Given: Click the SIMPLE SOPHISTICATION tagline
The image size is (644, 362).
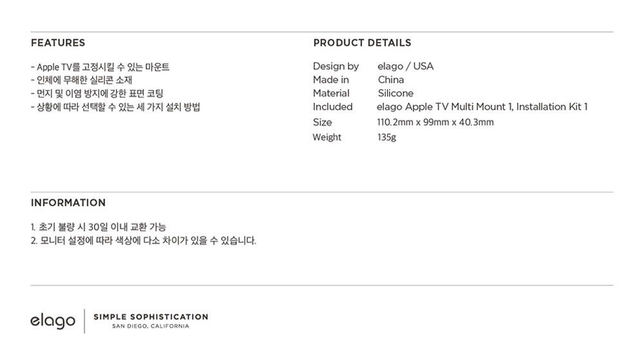Looking at the screenshot, I should 151,317.
